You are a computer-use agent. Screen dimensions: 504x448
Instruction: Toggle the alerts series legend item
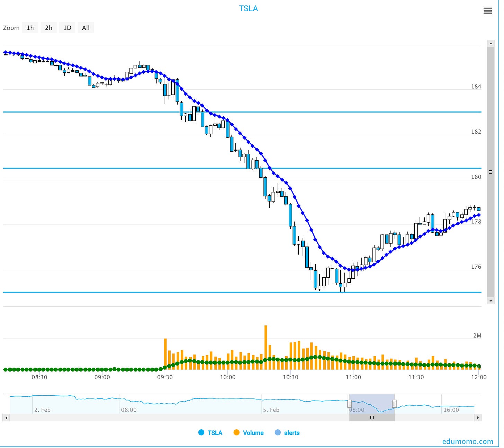[x=287, y=433]
